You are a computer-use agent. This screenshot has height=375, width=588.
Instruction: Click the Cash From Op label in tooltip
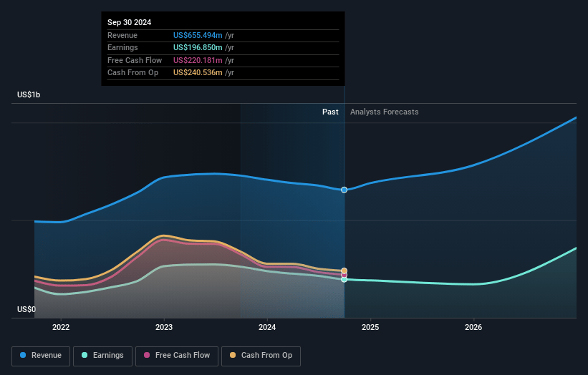click(x=132, y=73)
